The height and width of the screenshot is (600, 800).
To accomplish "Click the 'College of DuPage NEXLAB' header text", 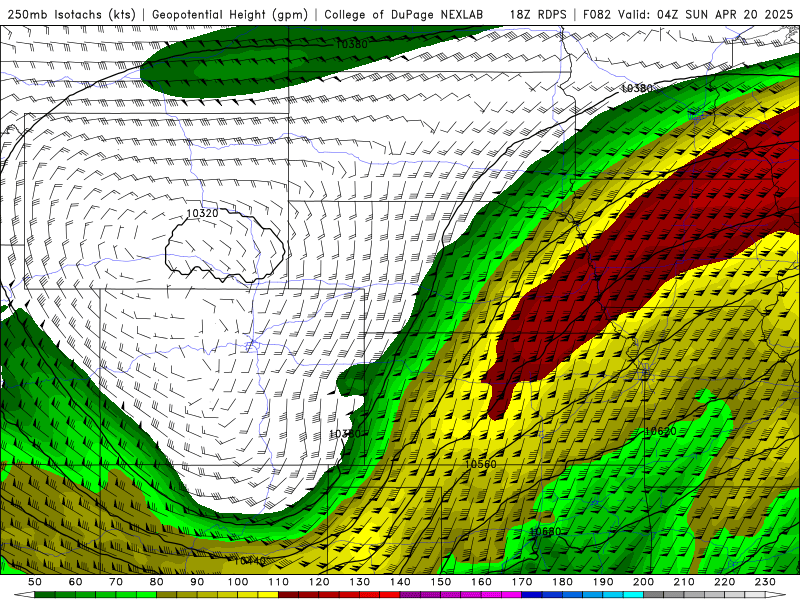I will point(403,14).
